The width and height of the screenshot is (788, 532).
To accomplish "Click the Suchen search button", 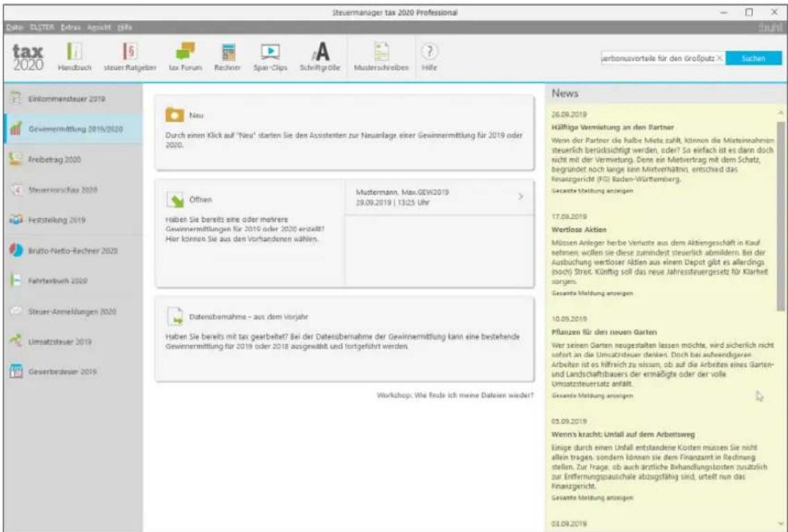I will click(753, 58).
